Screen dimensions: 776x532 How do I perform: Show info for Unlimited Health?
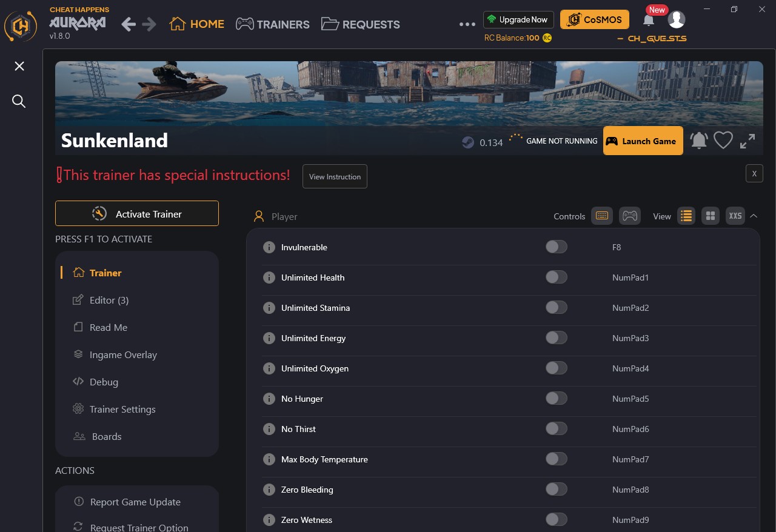(269, 278)
